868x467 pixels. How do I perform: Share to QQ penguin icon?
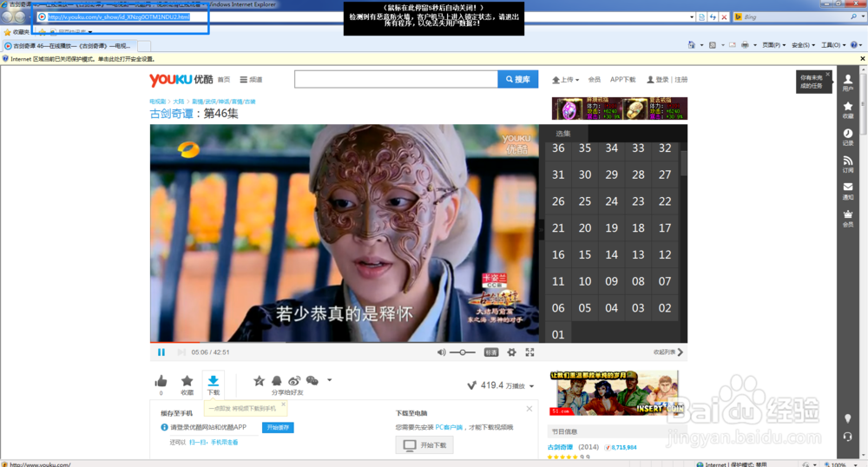click(276, 380)
